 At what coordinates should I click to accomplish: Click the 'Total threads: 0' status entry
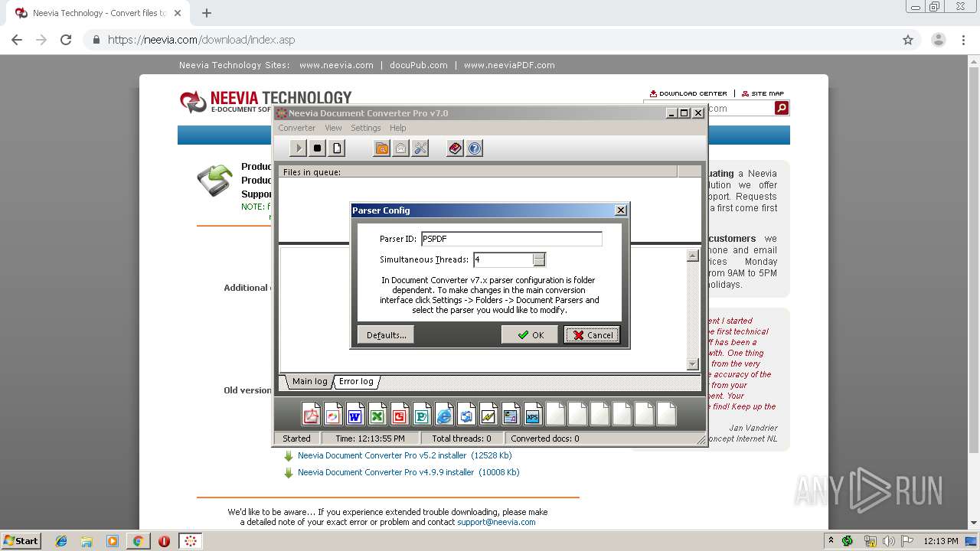pyautogui.click(x=462, y=439)
